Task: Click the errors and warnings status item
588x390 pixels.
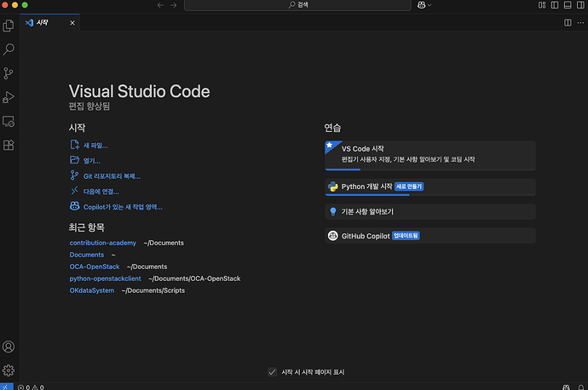Action: coord(31,387)
